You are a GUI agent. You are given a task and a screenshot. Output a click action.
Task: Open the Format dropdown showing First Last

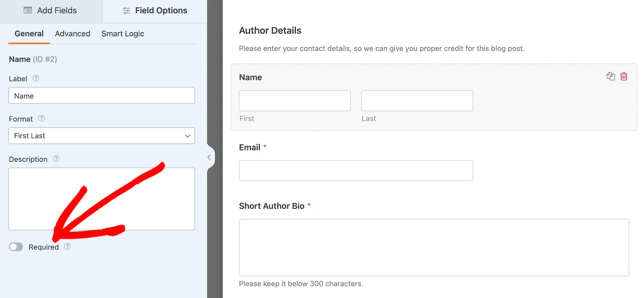(101, 136)
